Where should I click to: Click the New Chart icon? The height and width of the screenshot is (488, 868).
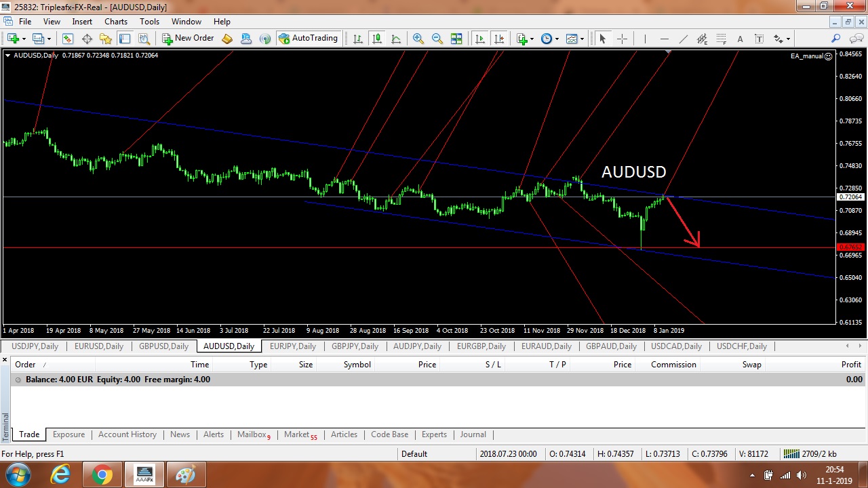pyautogui.click(x=13, y=39)
